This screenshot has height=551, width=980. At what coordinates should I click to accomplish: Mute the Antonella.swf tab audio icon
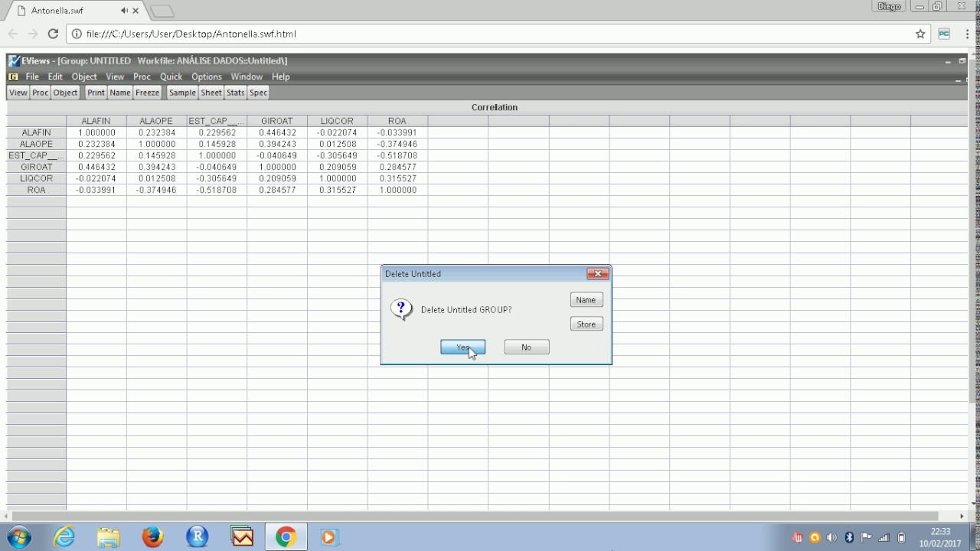click(x=124, y=11)
